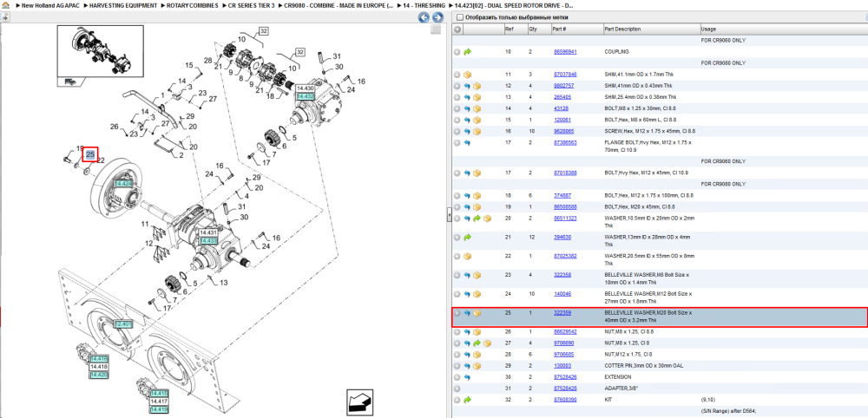Select callout 26 on the diagram
Screen dimensions: 868x418
[114, 127]
